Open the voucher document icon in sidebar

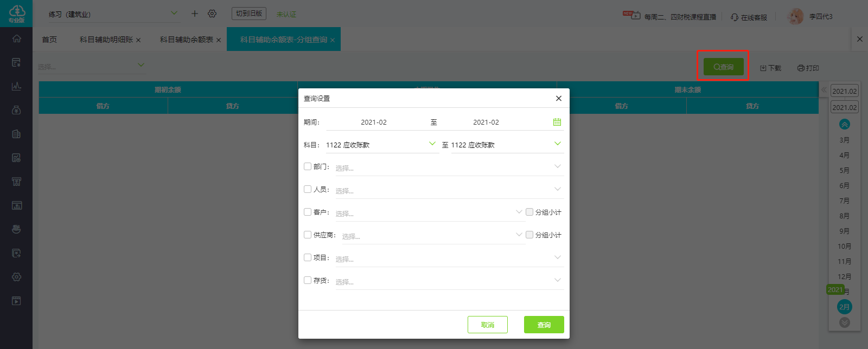pyautogui.click(x=17, y=62)
